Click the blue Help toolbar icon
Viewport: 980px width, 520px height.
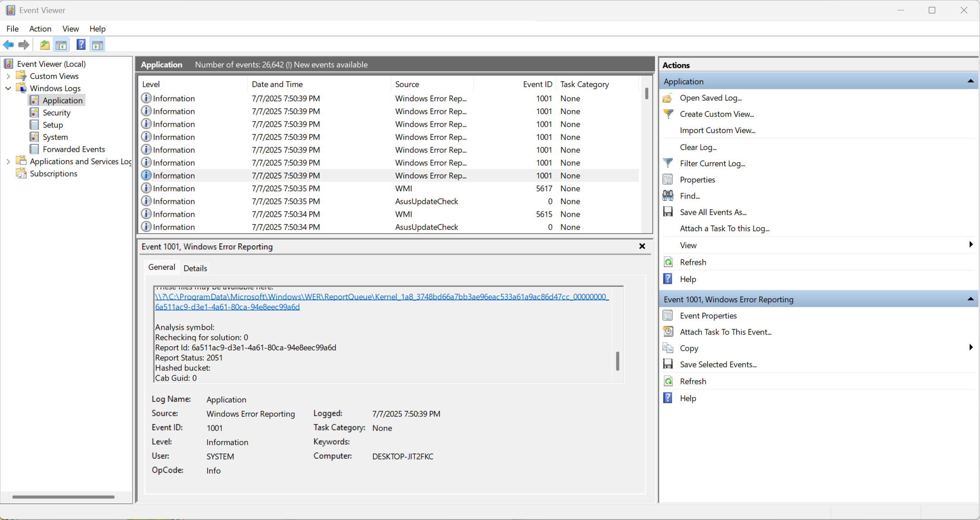click(x=81, y=45)
